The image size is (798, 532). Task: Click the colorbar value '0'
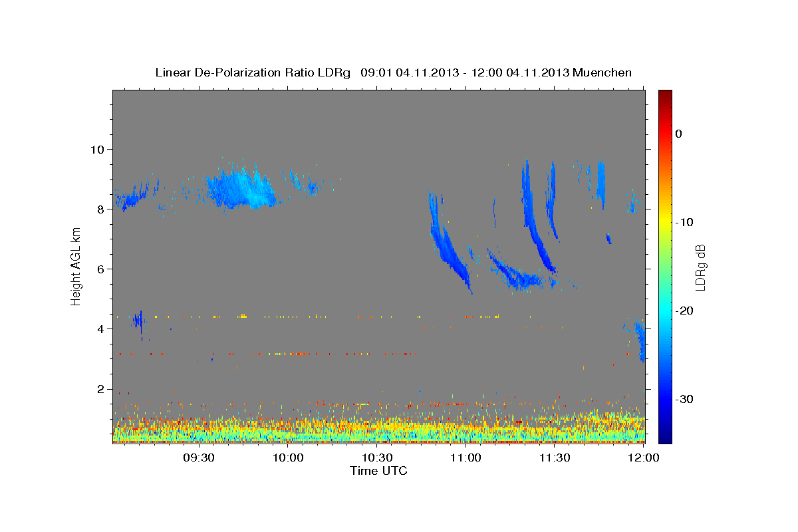(x=678, y=134)
